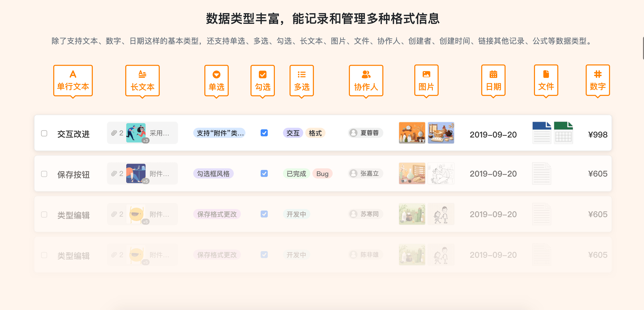Select the 日期 date field icon

point(493,81)
